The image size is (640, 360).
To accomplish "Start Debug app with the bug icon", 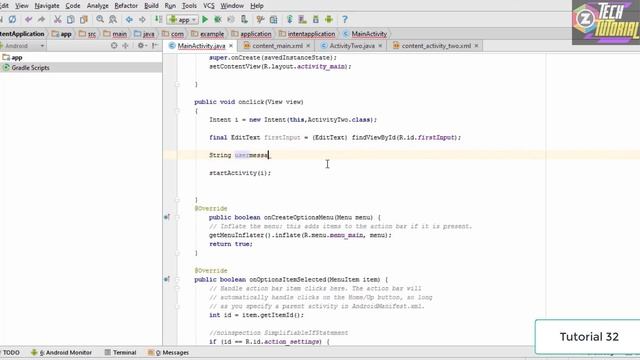I will (x=218, y=19).
